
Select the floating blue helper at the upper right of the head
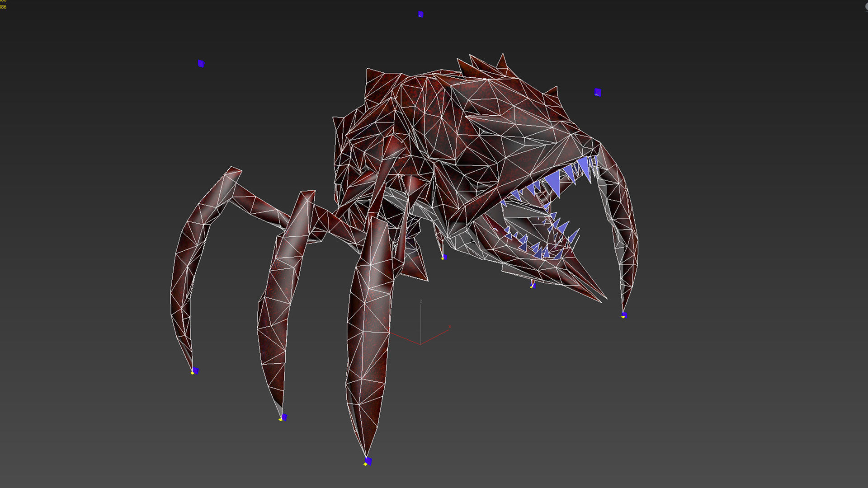(x=598, y=92)
